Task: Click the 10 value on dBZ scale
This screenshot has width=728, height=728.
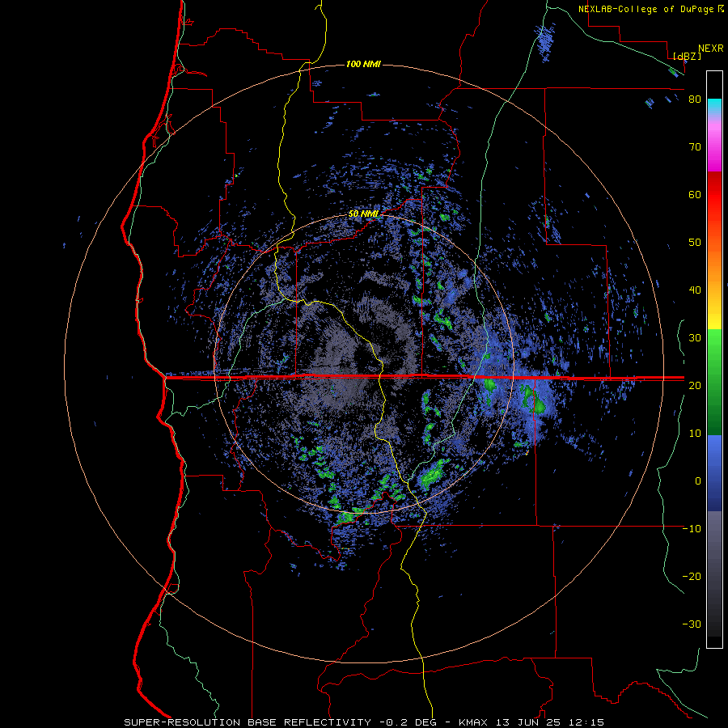Action: pyautogui.click(x=695, y=434)
